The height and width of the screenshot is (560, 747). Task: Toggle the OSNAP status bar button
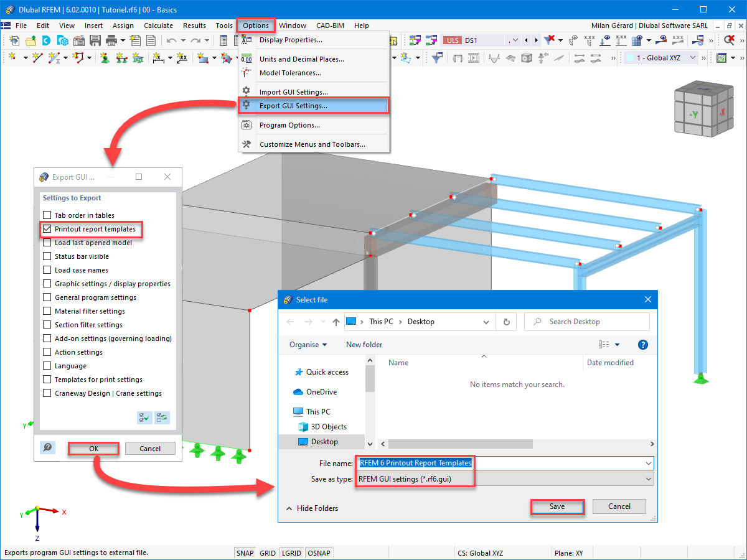click(x=319, y=553)
